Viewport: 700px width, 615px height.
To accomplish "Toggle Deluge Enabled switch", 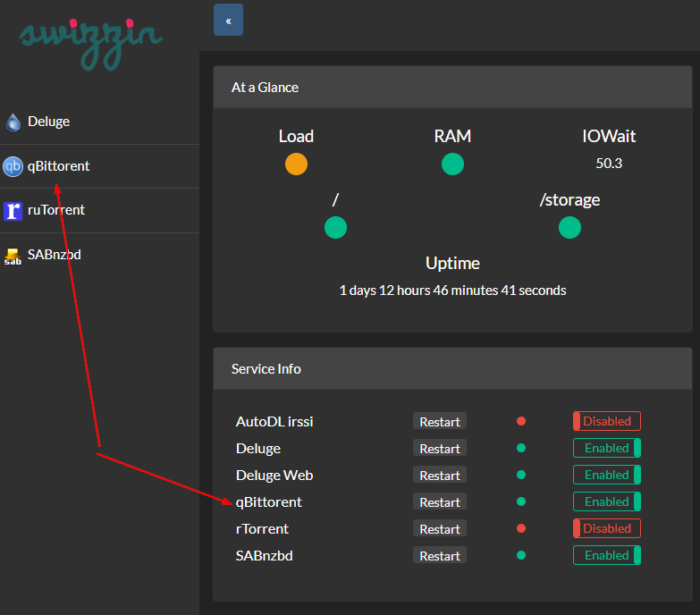I will 607,448.
